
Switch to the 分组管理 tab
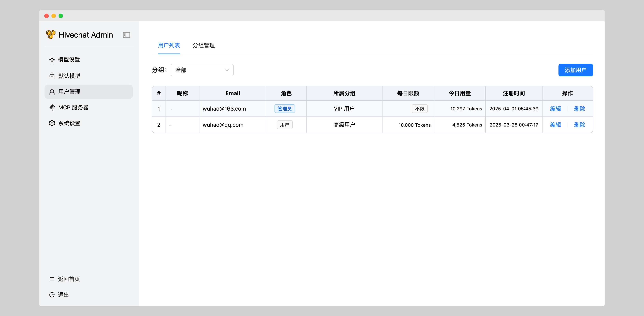point(204,45)
